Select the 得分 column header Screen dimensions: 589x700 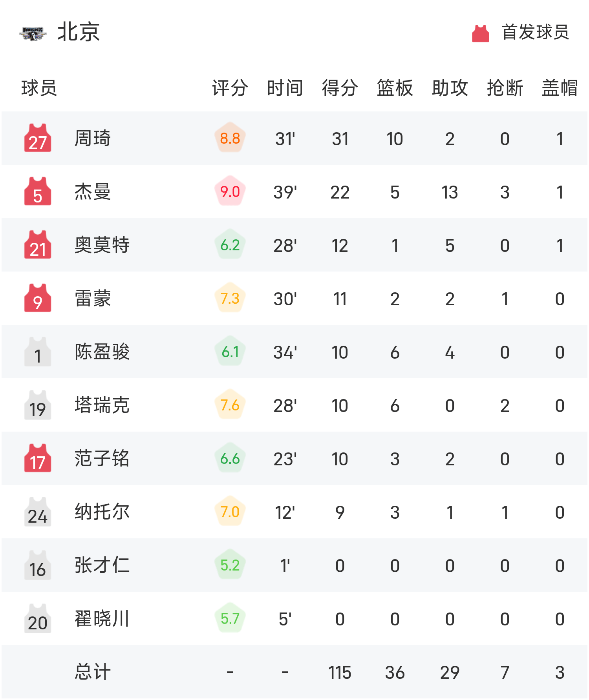(340, 88)
